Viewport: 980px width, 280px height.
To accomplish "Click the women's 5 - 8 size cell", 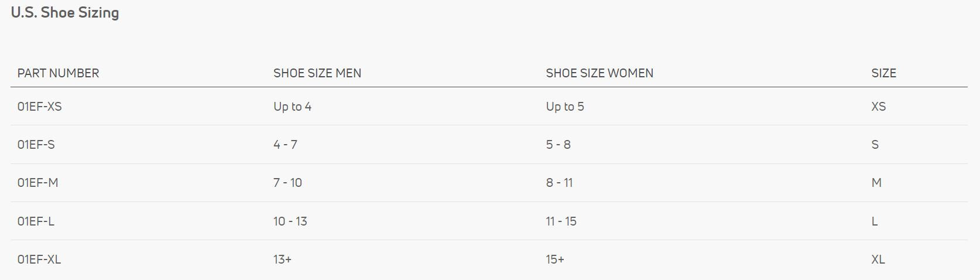I will pyautogui.click(x=558, y=145).
